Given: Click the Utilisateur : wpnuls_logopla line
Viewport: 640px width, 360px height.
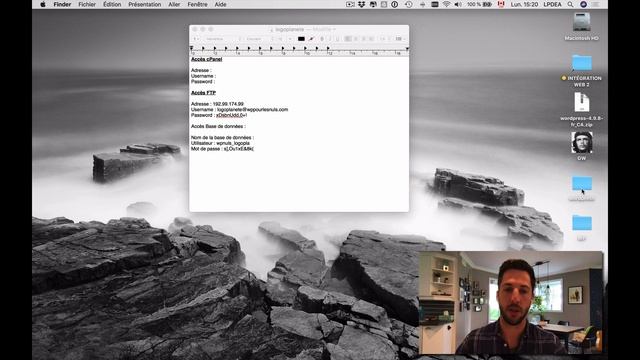Looking at the screenshot, I should [x=220, y=143].
